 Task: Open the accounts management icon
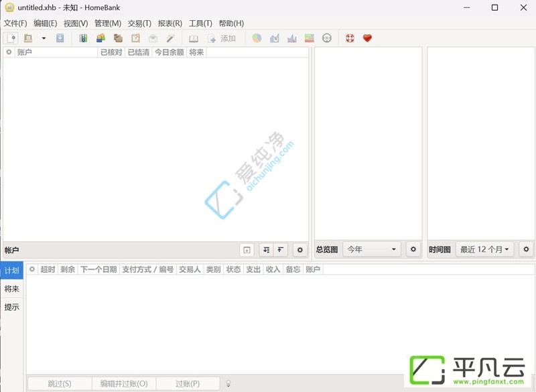(83, 38)
